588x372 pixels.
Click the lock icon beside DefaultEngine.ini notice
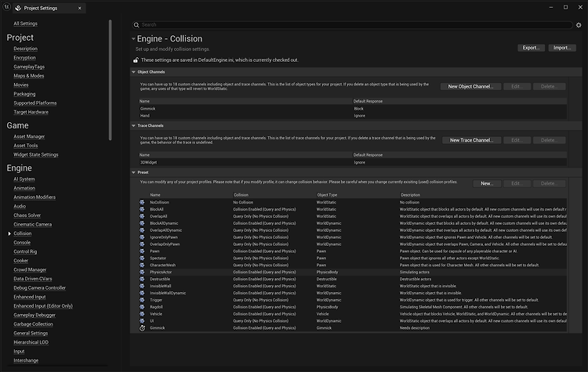tap(136, 60)
